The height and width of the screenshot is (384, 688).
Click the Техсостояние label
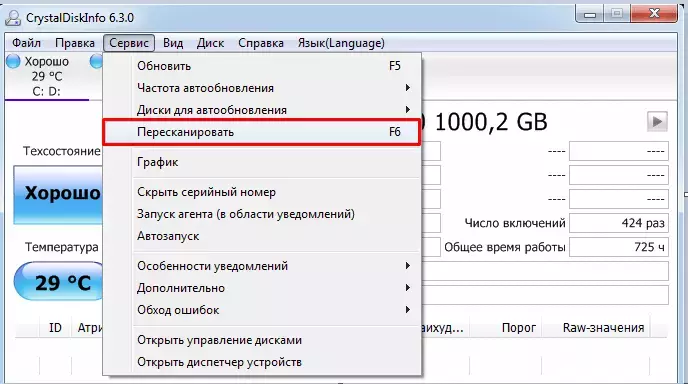coord(62,151)
